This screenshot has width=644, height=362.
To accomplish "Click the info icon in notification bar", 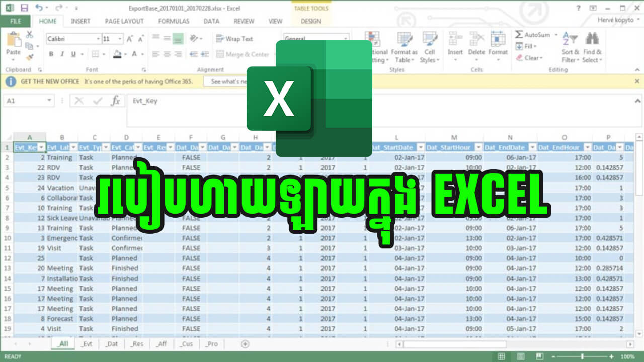I will (12, 81).
